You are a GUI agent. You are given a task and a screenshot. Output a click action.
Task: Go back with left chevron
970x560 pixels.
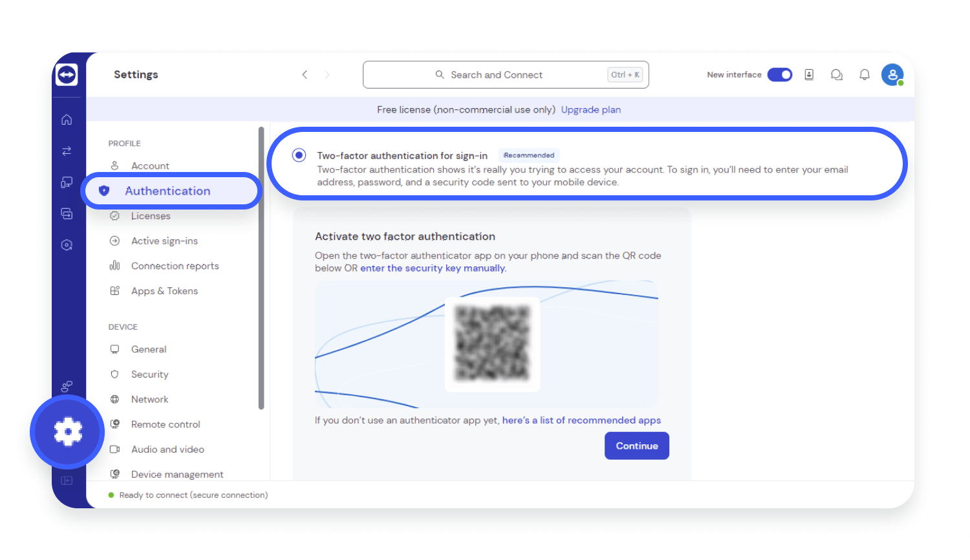pos(305,74)
